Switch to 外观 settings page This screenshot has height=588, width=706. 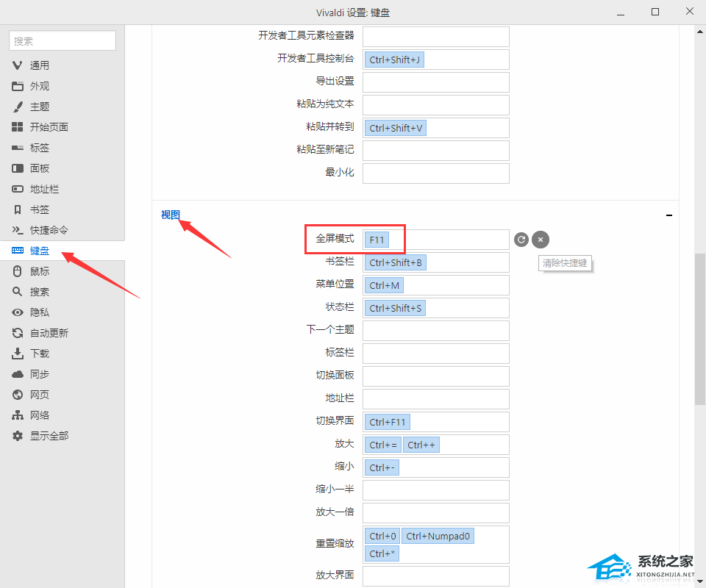click(40, 86)
